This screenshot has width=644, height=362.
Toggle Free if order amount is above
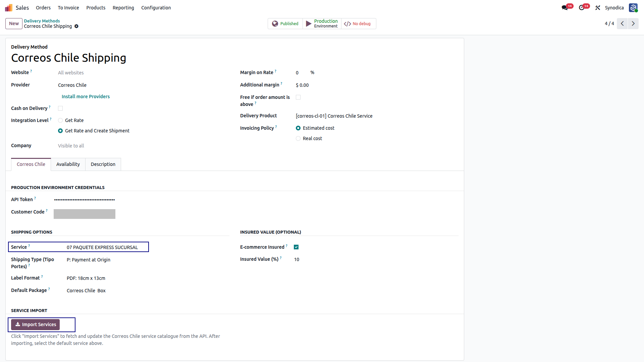coord(298,97)
